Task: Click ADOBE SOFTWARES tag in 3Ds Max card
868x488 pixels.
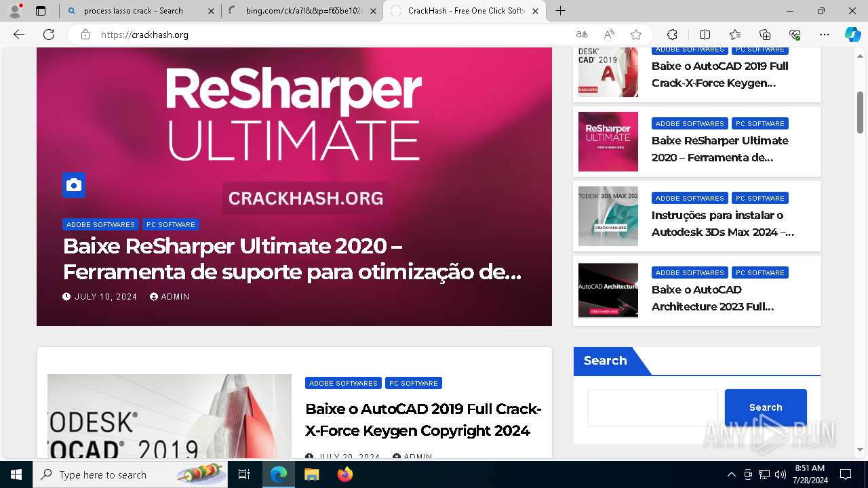Action: (x=690, y=198)
